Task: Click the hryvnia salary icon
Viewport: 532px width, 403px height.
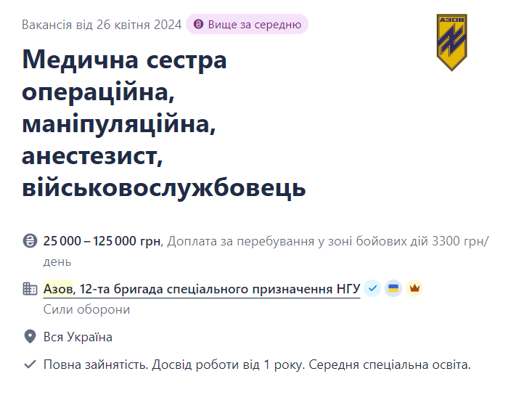Action: [x=30, y=241]
